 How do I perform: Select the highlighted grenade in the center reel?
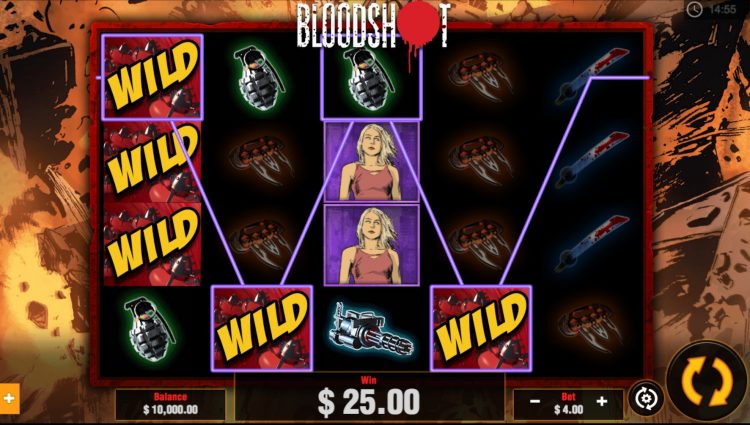(371, 77)
